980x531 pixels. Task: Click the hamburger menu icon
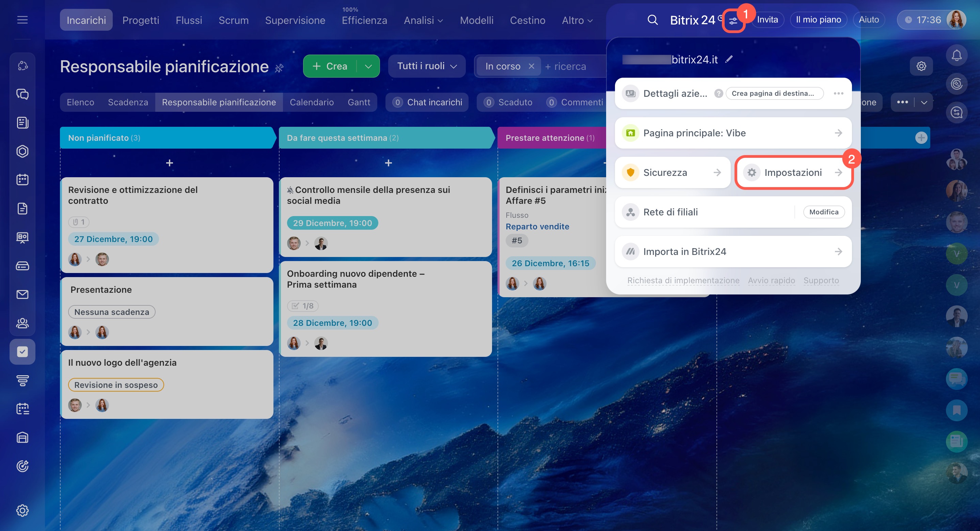click(22, 20)
